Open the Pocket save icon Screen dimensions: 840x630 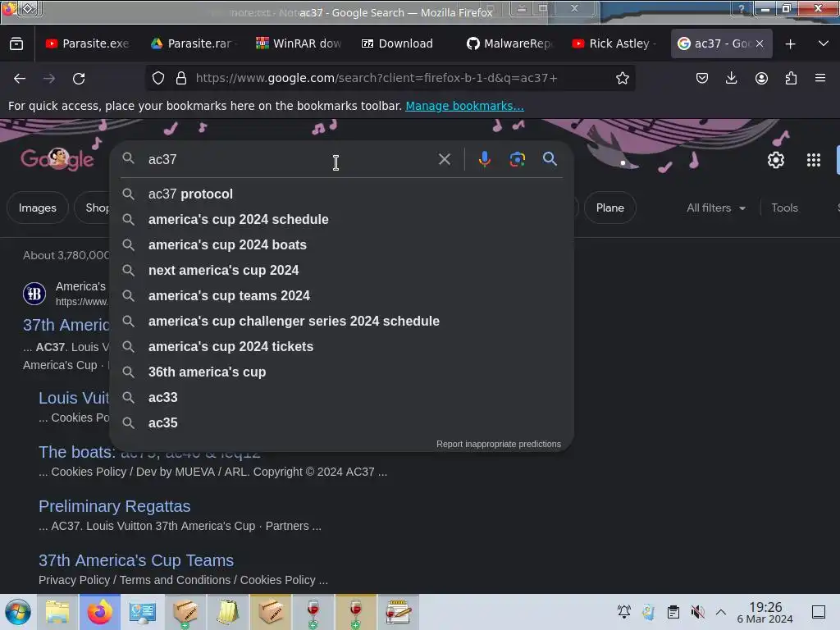tap(702, 78)
